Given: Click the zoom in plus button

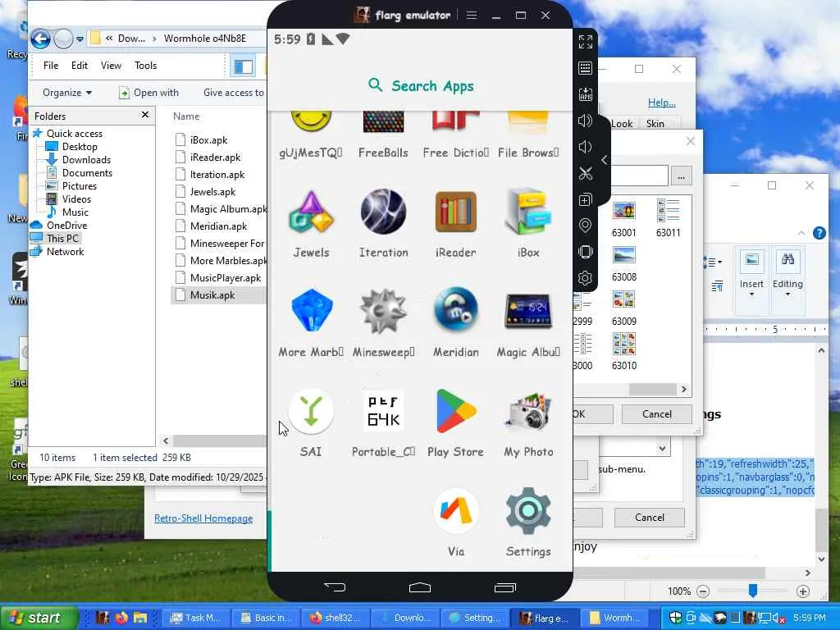Looking at the screenshot, I should pyautogui.click(x=802, y=591).
